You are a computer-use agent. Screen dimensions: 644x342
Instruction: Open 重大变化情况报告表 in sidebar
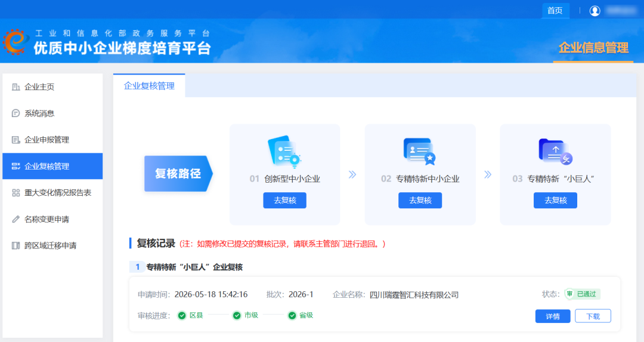(52, 193)
